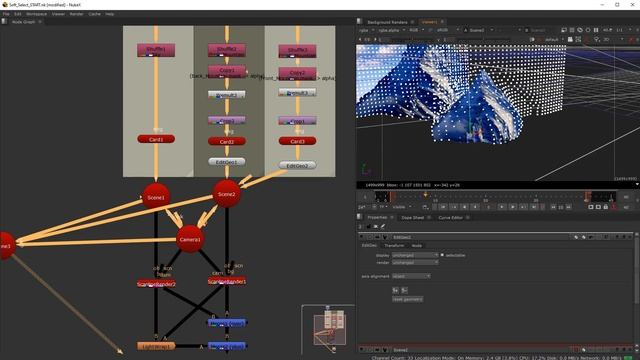Open the Viewer menu
This screenshot has width=640, height=360.
click(58, 14)
